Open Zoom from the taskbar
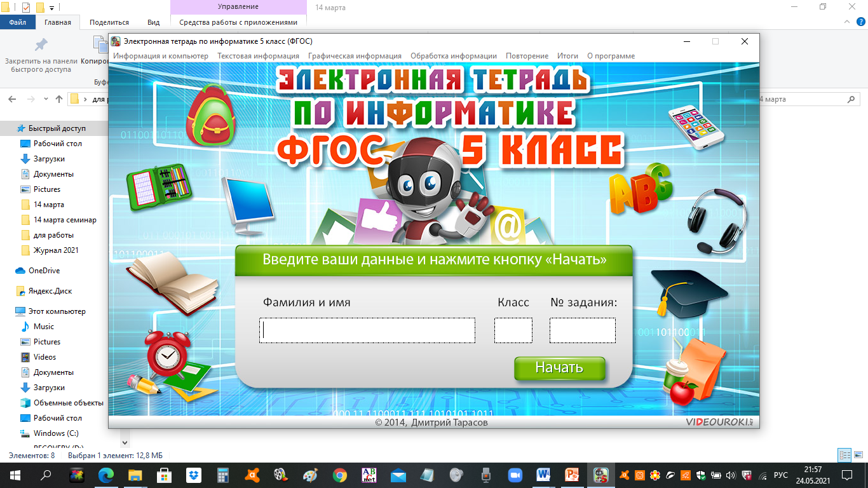Viewport: 868px width, 488px height. tap(514, 475)
